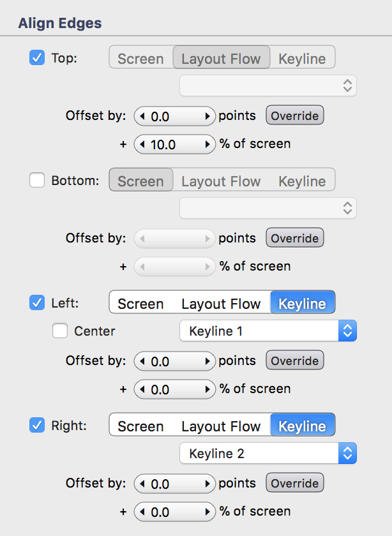Select Layout Flow for Left edge
Image resolution: width=392 pixels, height=536 pixels.
click(221, 304)
